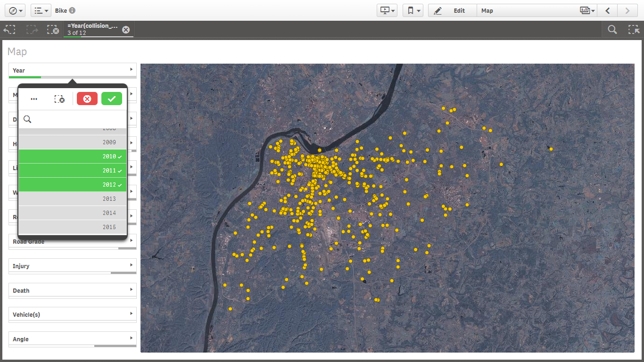The width and height of the screenshot is (644, 362).
Task: Click the Year list search field
Action: point(78,119)
